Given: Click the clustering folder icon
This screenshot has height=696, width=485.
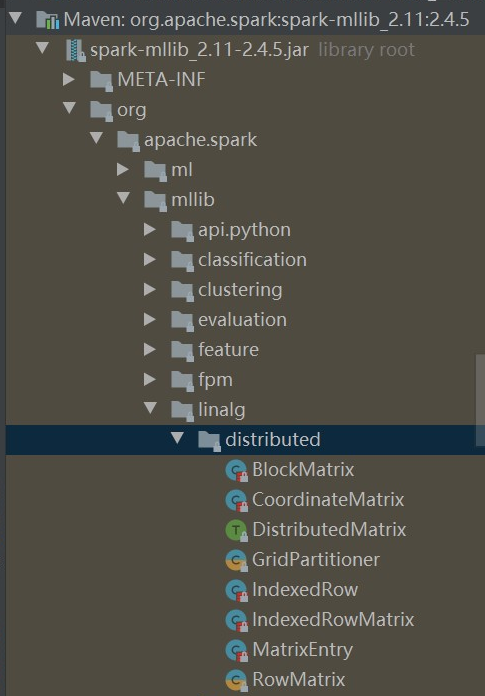Looking at the screenshot, I should [x=182, y=291].
